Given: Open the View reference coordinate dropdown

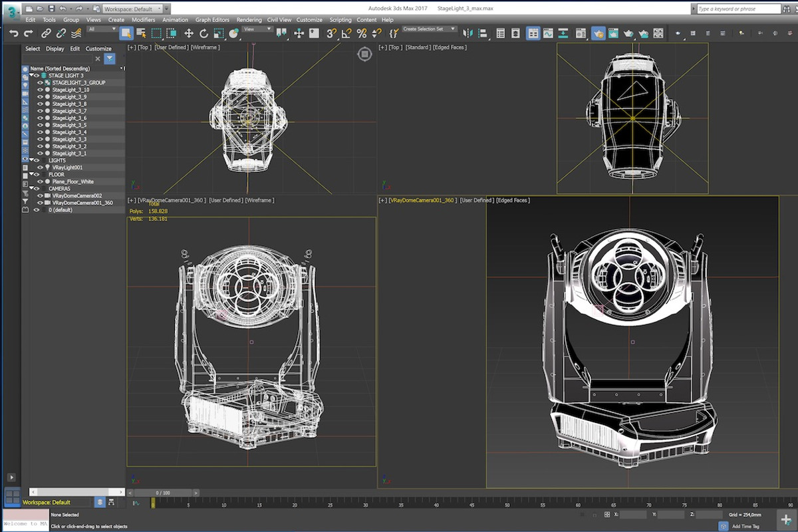Looking at the screenshot, I should click(x=257, y=29).
